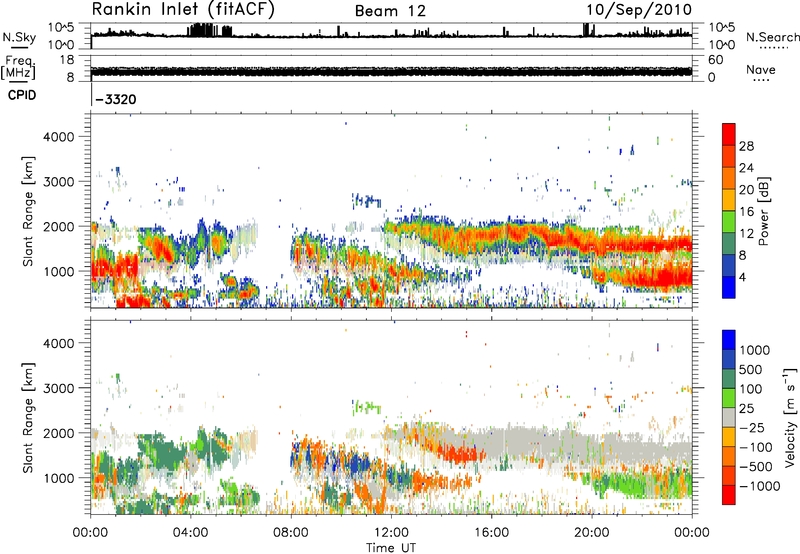
Task: Click the '4' tick on the power colorbar
Action: click(x=743, y=277)
